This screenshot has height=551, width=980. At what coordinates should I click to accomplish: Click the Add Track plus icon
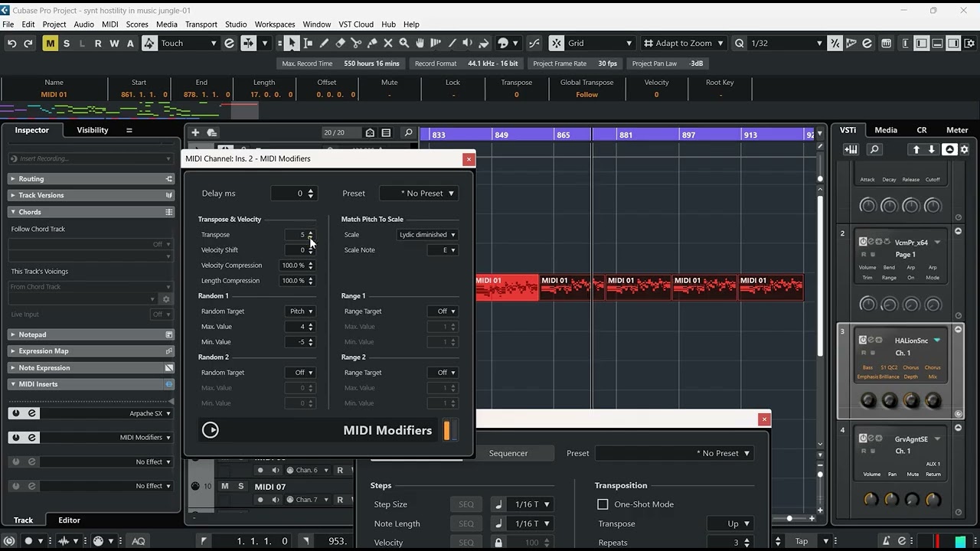pyautogui.click(x=195, y=132)
